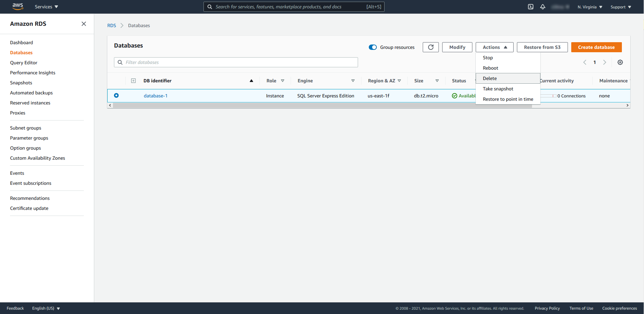Click RDS breadcrumb link

[x=112, y=25]
